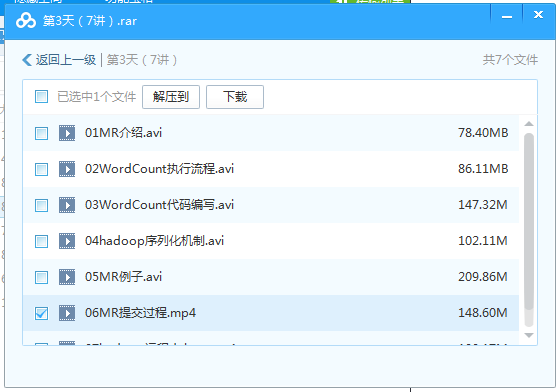Select the 05MR例子.avi file row
Screen dimensions: 556x392
coord(271,277)
